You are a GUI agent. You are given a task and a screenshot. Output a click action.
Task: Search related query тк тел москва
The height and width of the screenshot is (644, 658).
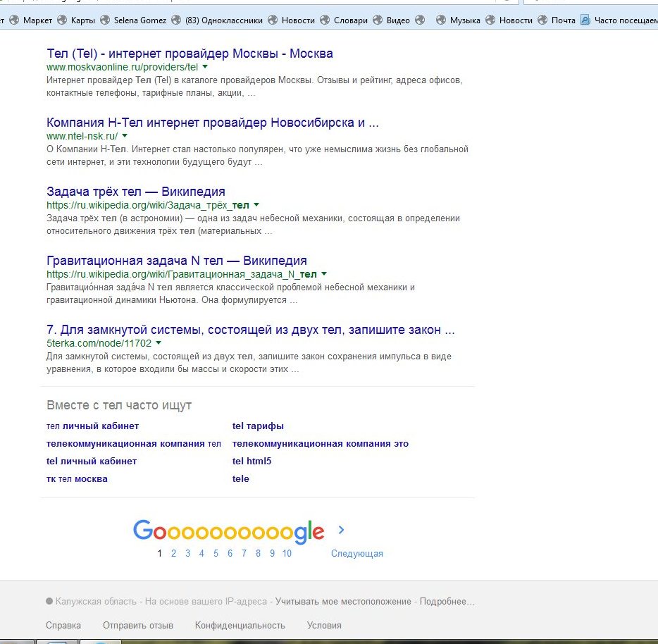click(x=77, y=478)
